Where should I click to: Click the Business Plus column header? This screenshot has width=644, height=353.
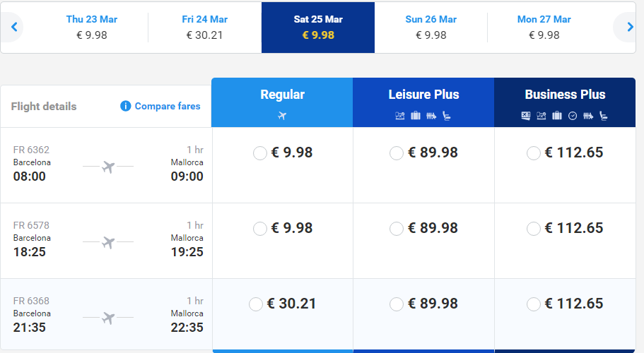[565, 95]
